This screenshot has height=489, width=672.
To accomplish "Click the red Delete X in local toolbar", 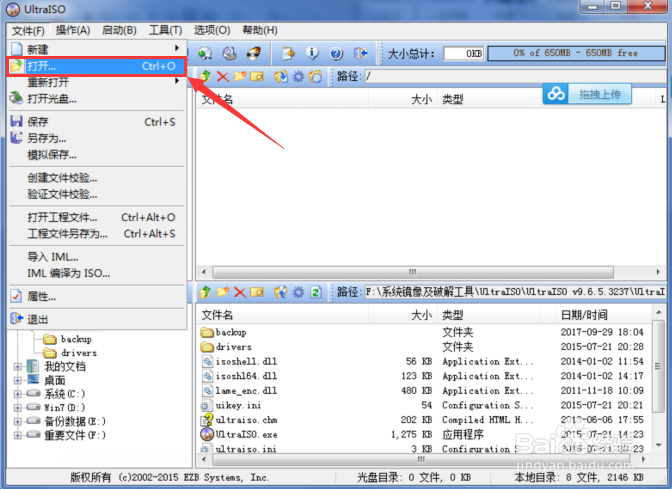I will (x=240, y=292).
